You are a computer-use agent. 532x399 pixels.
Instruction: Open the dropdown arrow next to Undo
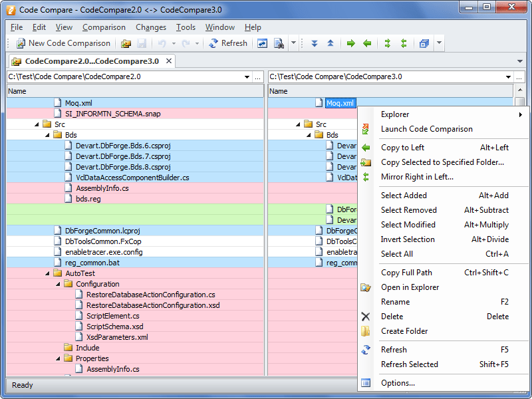pos(174,43)
